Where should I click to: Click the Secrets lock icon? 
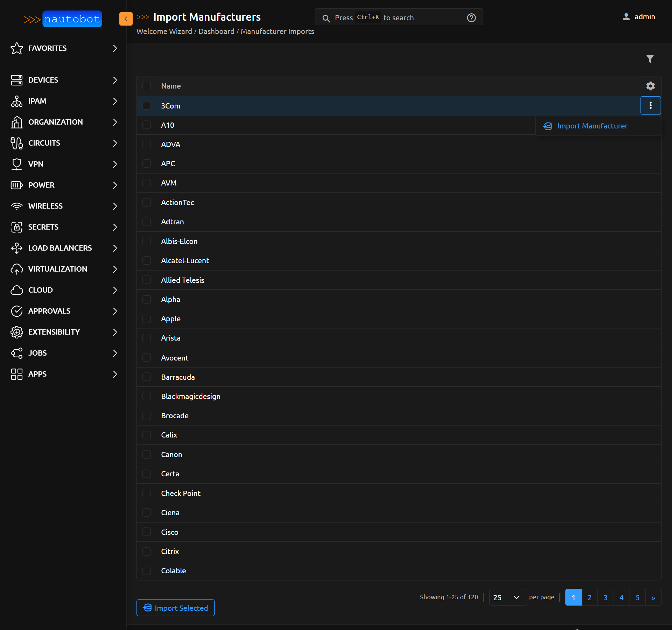(x=16, y=227)
